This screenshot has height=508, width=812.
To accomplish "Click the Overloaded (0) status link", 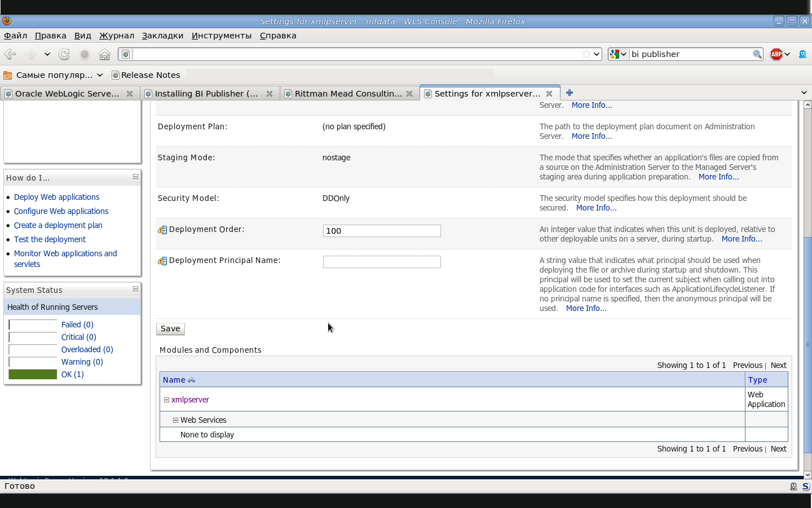I will point(87,349).
